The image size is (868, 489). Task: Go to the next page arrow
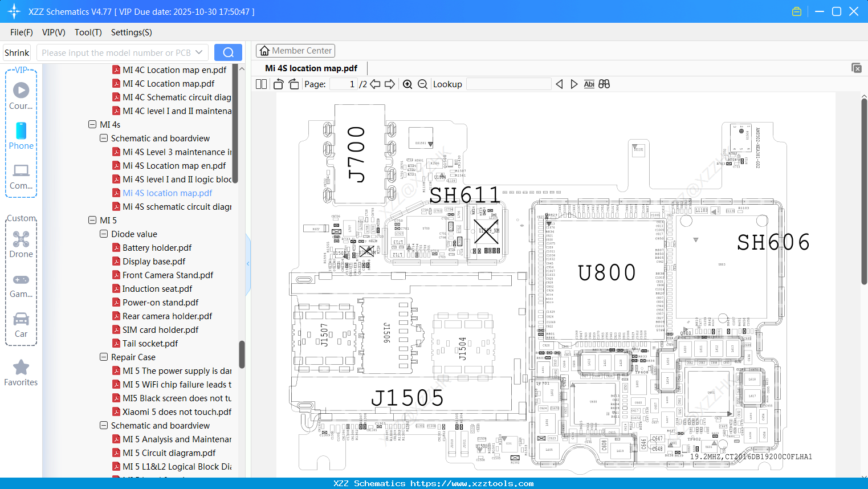click(x=390, y=84)
